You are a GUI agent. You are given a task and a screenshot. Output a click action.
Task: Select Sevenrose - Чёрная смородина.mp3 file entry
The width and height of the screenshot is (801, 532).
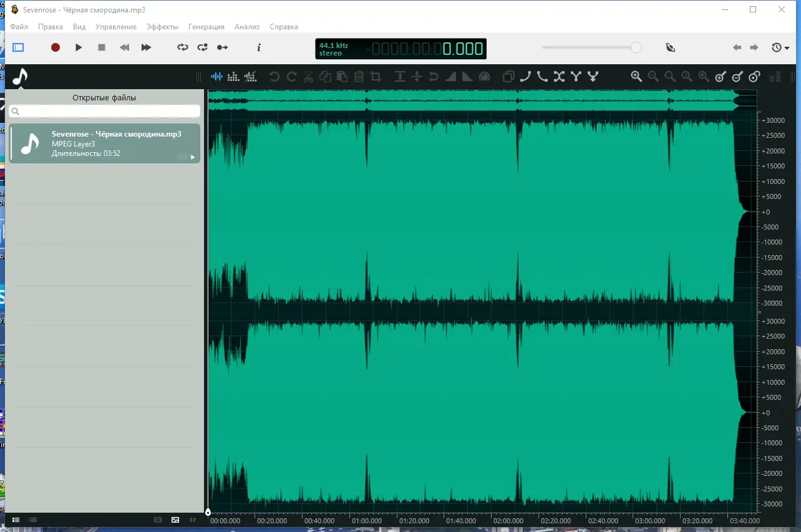point(104,143)
